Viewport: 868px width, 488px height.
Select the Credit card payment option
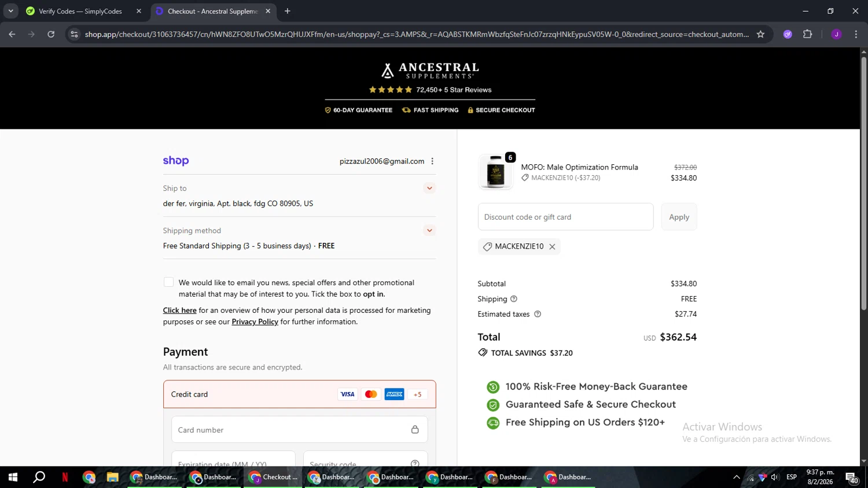[299, 394]
